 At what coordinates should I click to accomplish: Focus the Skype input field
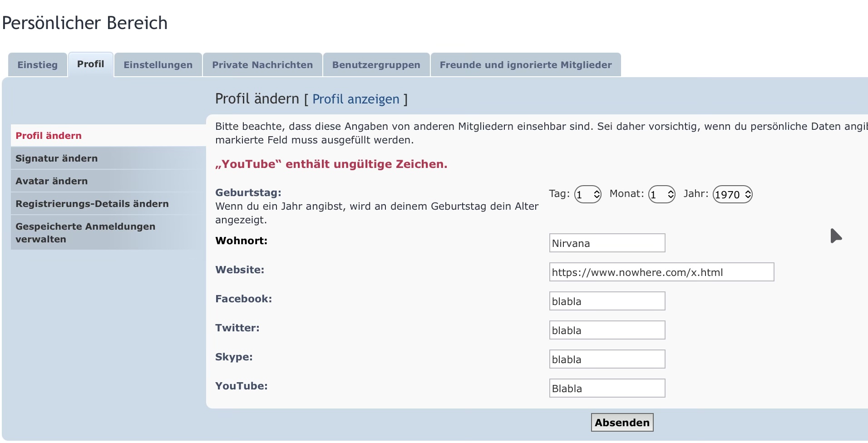tap(607, 359)
